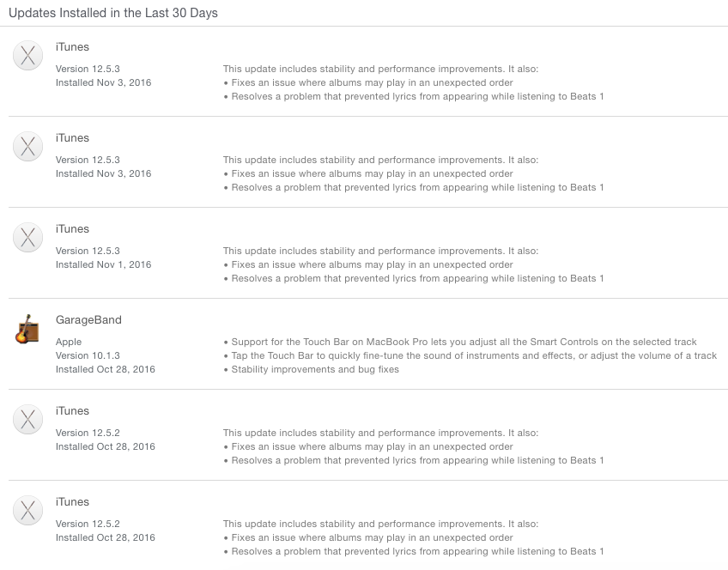
Task: Open the GarageBand app title
Action: (x=88, y=320)
